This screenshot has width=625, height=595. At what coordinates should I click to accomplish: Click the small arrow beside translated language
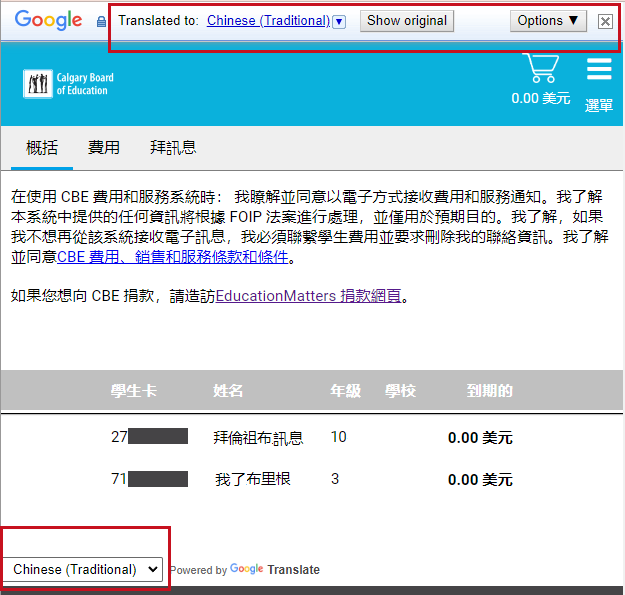pos(339,21)
